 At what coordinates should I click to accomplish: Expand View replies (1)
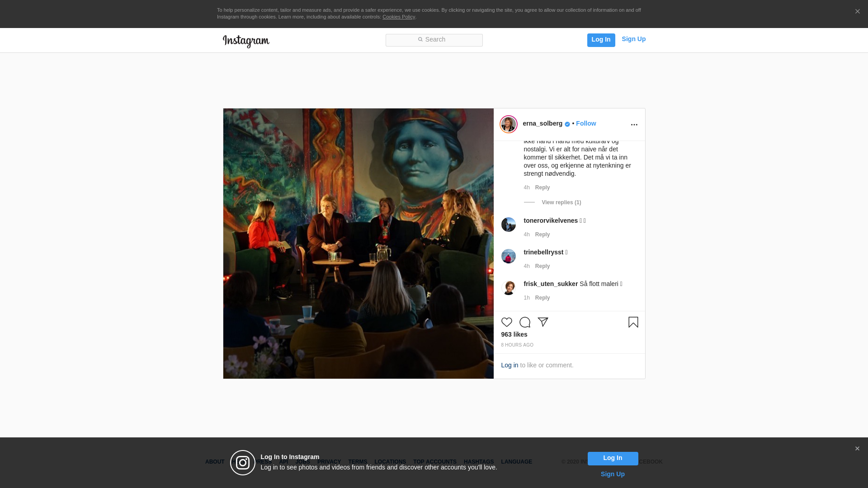coord(561,202)
